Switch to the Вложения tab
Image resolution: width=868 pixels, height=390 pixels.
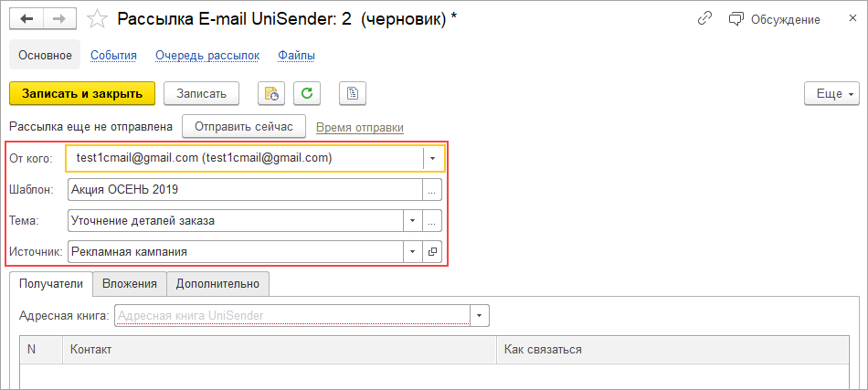coord(130,284)
